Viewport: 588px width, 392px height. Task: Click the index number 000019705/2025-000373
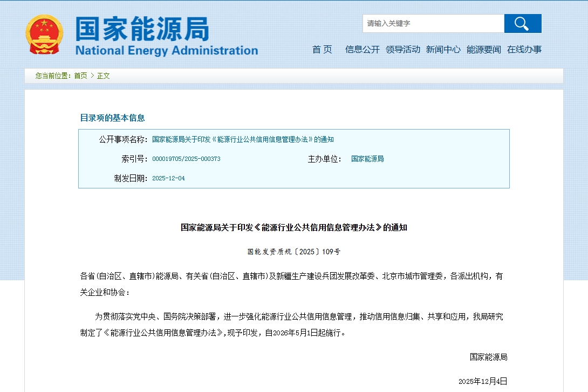pos(186,159)
